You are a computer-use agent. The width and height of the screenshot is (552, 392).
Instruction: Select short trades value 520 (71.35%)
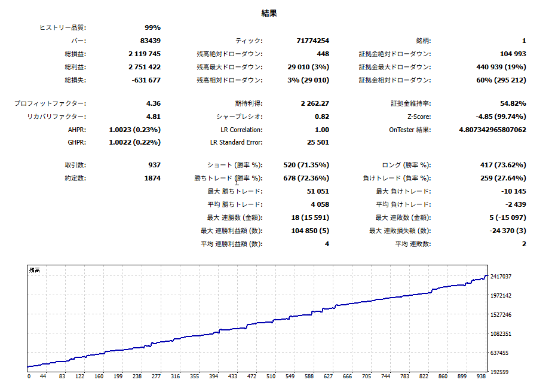tap(306, 165)
